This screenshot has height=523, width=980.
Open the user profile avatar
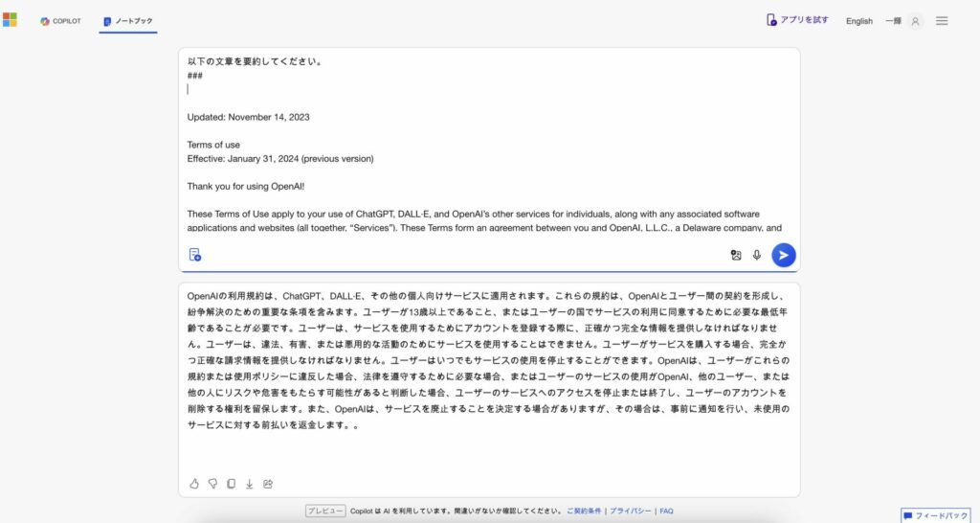coord(915,21)
